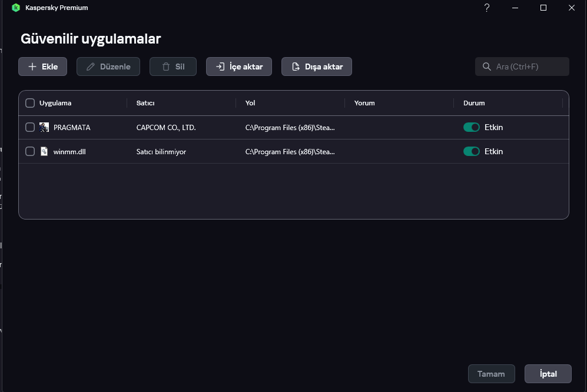The width and height of the screenshot is (587, 392).
Task: Maximize the Kaspersky Premium window
Action: [543, 8]
